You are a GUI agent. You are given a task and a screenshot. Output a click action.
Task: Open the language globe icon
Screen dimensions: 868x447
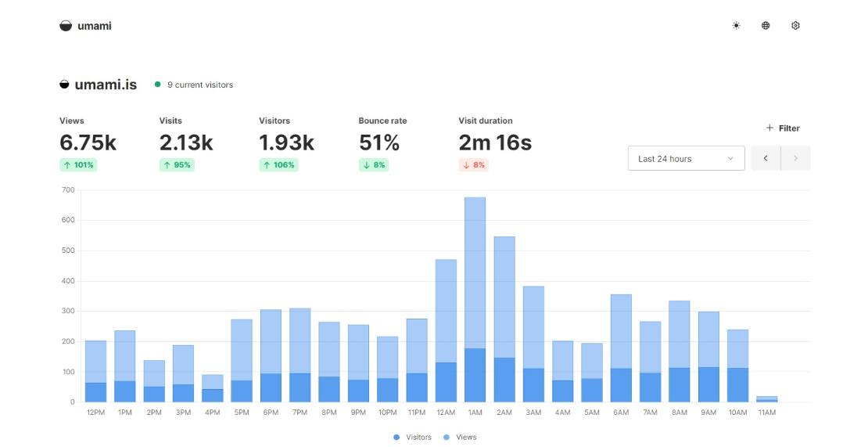pyautogui.click(x=766, y=26)
